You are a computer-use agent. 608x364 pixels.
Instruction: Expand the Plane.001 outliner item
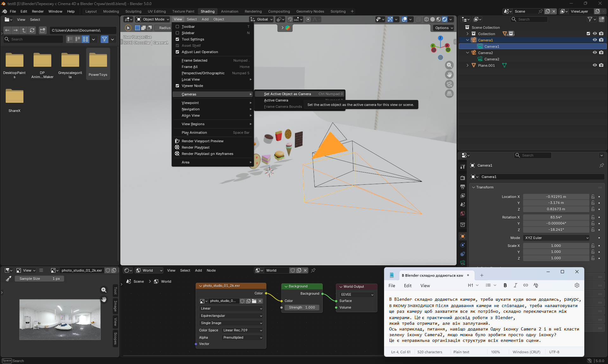pos(467,65)
